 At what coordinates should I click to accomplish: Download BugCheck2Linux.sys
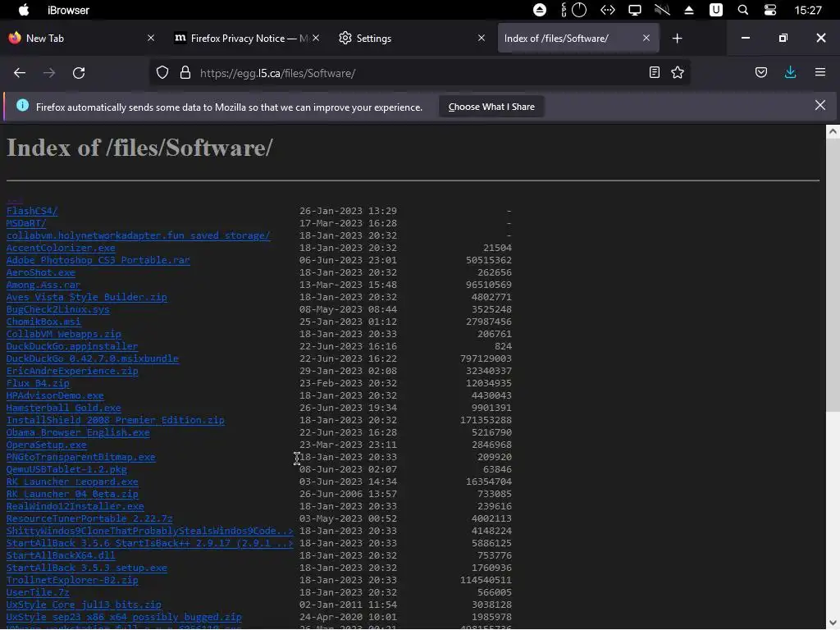point(58,309)
